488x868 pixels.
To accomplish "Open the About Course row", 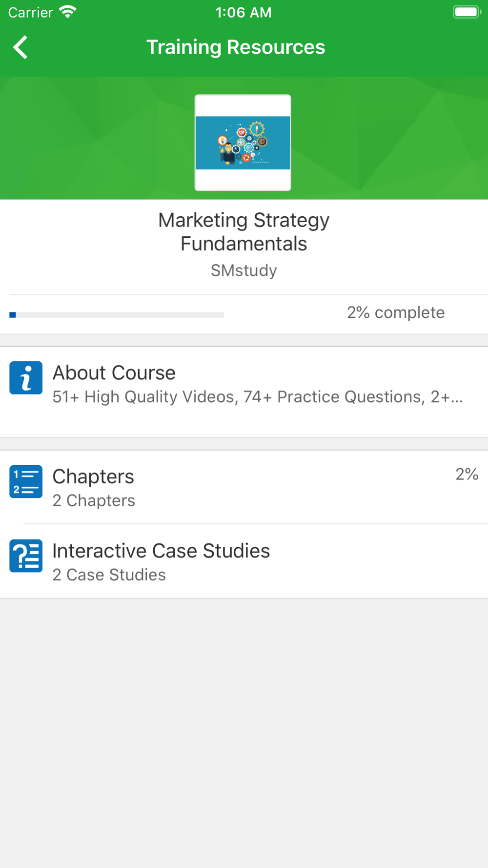I will (x=244, y=392).
